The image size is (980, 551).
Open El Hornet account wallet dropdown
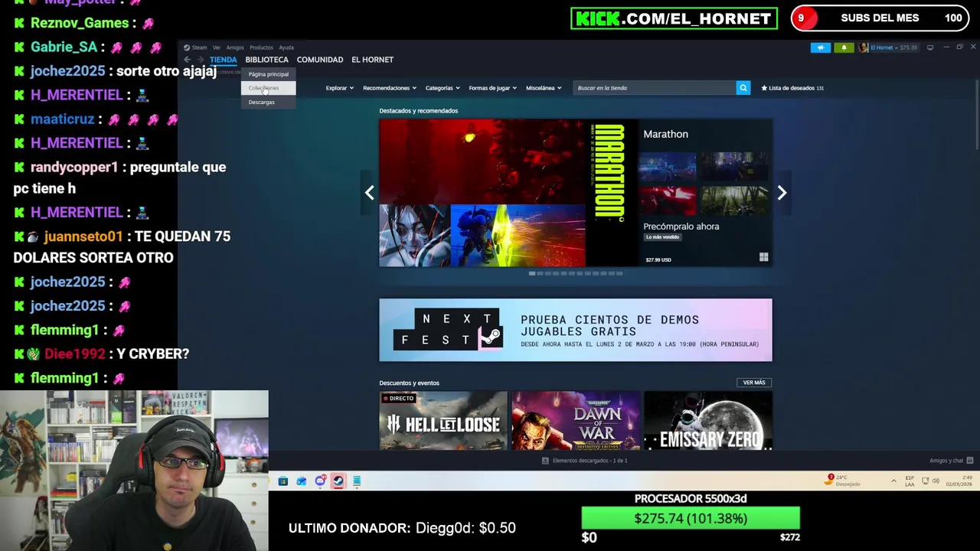(x=893, y=47)
